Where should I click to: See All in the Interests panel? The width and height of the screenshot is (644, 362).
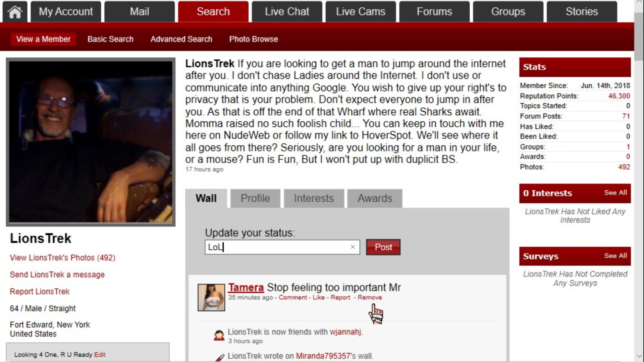pyautogui.click(x=615, y=193)
